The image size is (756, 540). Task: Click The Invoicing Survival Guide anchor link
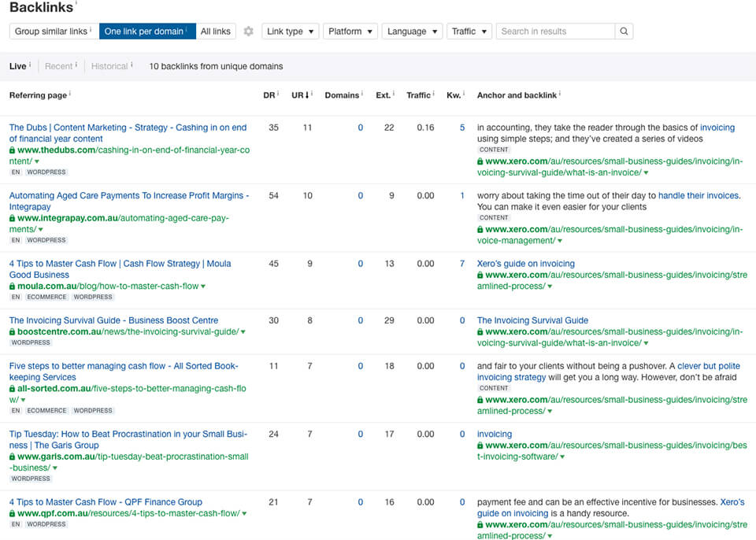tap(533, 320)
